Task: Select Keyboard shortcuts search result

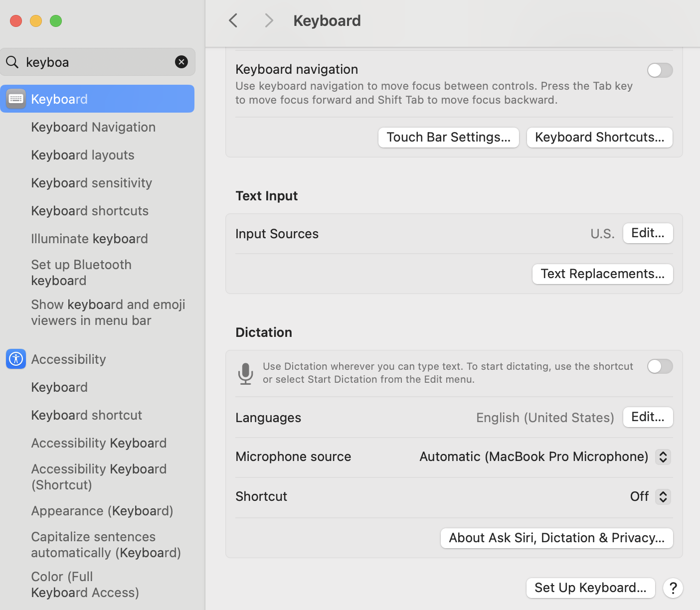Action: (x=90, y=211)
